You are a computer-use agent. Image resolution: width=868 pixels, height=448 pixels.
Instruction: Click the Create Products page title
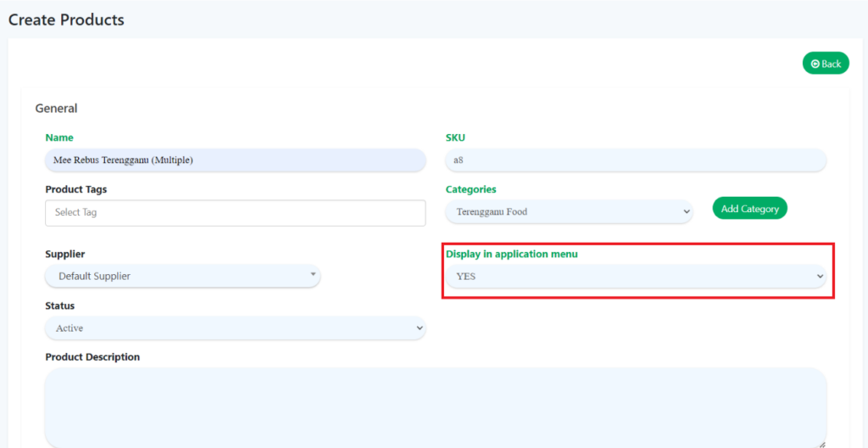[66, 20]
